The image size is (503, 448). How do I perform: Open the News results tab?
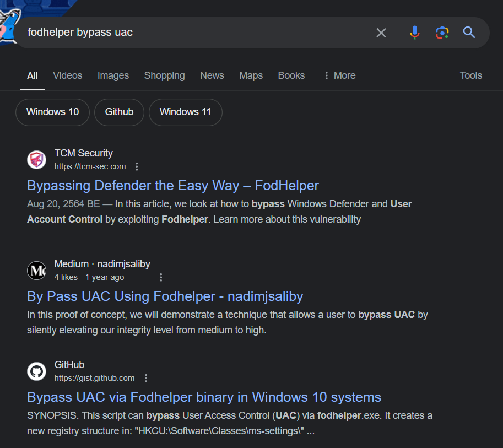click(212, 75)
